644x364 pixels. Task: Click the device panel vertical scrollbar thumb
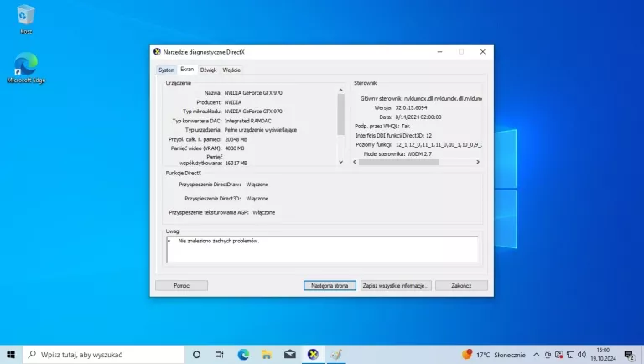coord(341,115)
